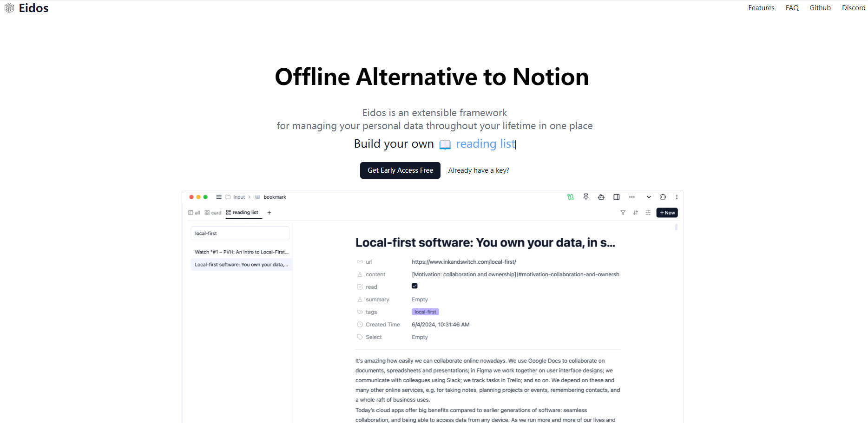868x423 pixels.
Task: Click the filter funnel icon
Action: pos(623,213)
